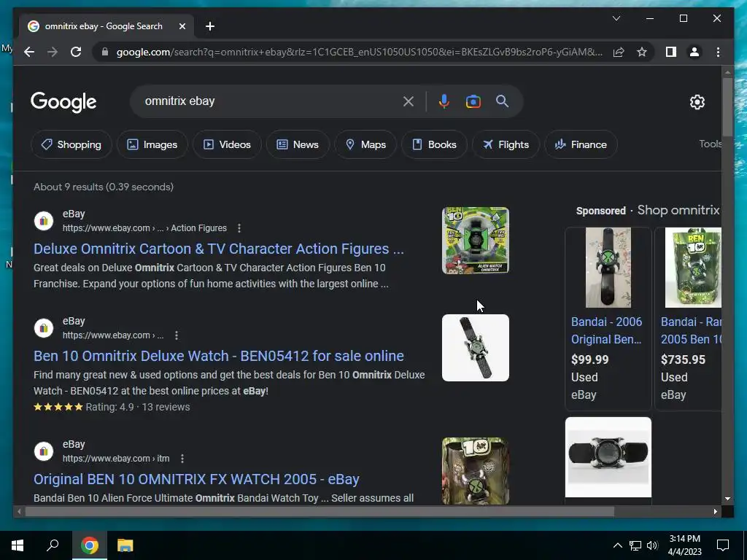
Task: Show hidden system tray icons
Action: tap(617, 545)
